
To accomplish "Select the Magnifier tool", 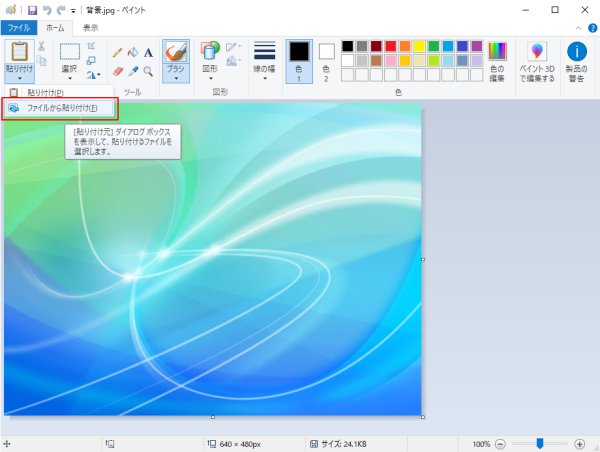I will tap(148, 71).
